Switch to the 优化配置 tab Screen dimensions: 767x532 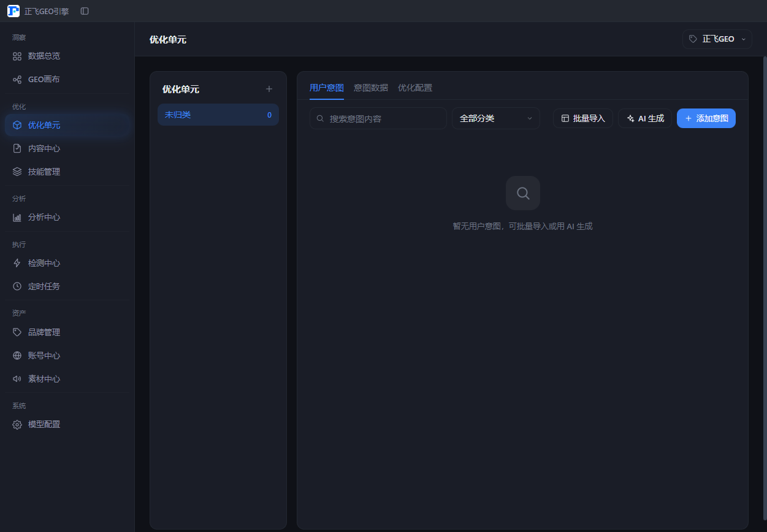415,88
